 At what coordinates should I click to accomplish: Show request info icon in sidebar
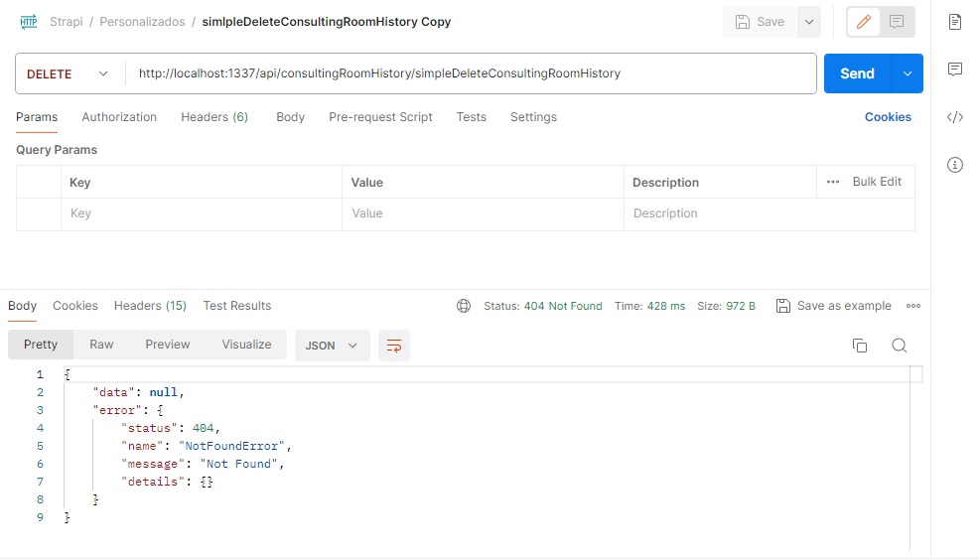coord(955,165)
